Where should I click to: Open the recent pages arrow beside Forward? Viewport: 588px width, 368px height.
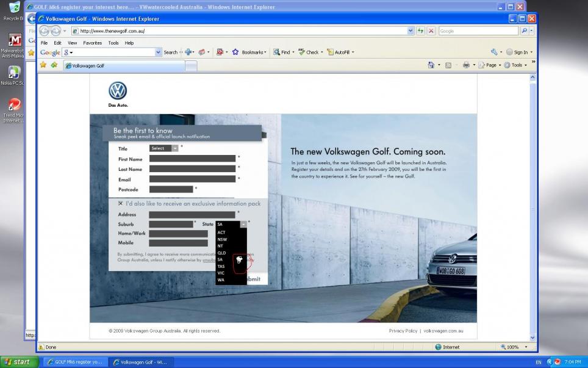[65, 31]
